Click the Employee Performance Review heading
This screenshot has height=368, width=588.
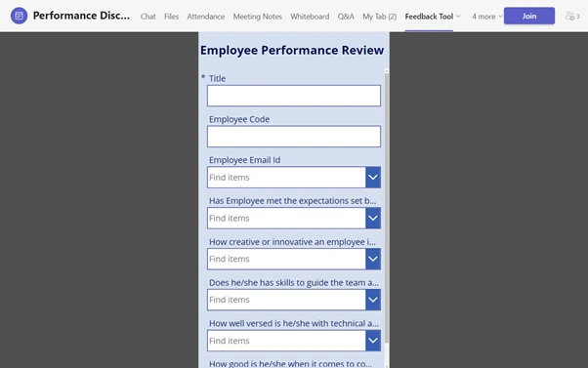pos(292,50)
